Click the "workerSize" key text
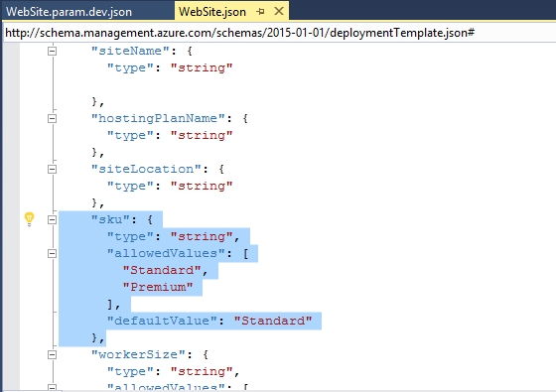This screenshot has width=556, height=392. 138,354
